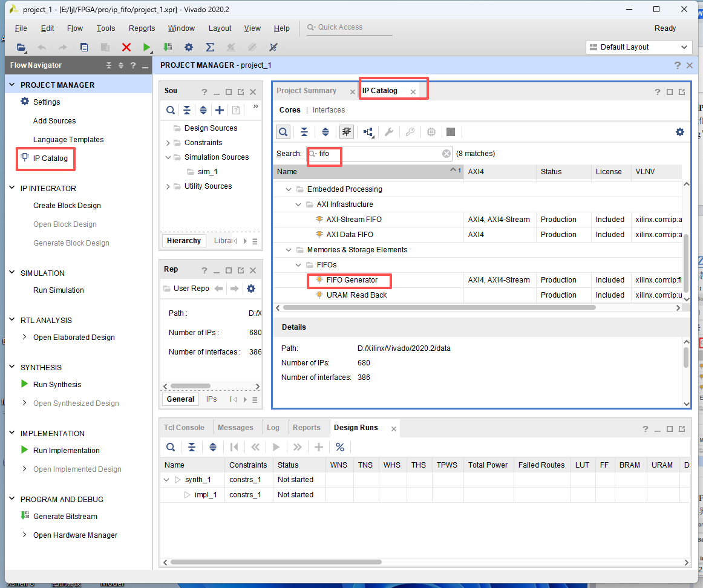Click the copy documents toolbar icon

click(x=84, y=47)
